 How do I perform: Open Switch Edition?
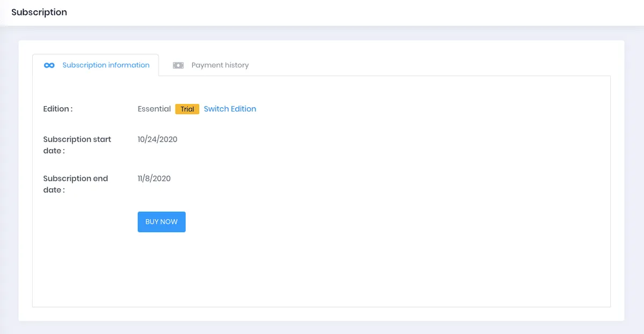(230, 108)
